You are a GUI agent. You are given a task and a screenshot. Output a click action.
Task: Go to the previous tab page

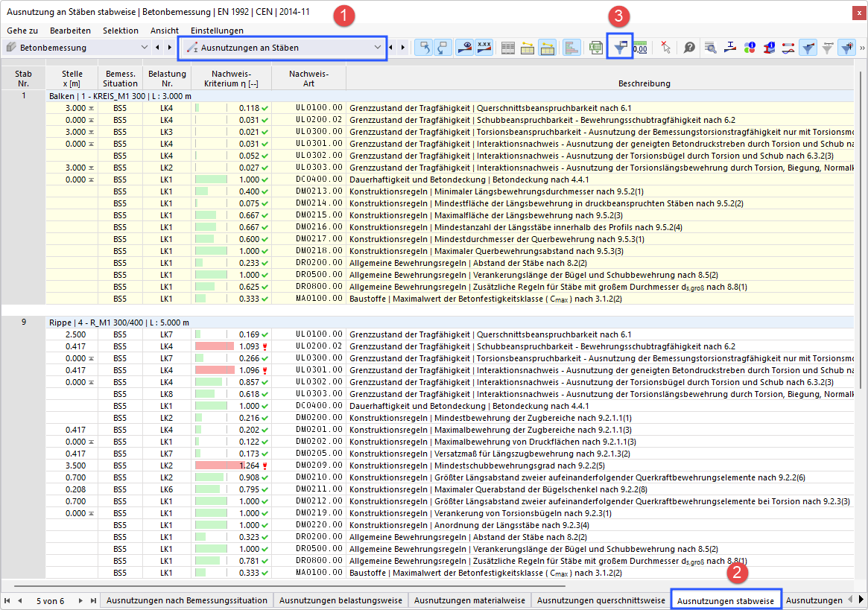point(20,600)
